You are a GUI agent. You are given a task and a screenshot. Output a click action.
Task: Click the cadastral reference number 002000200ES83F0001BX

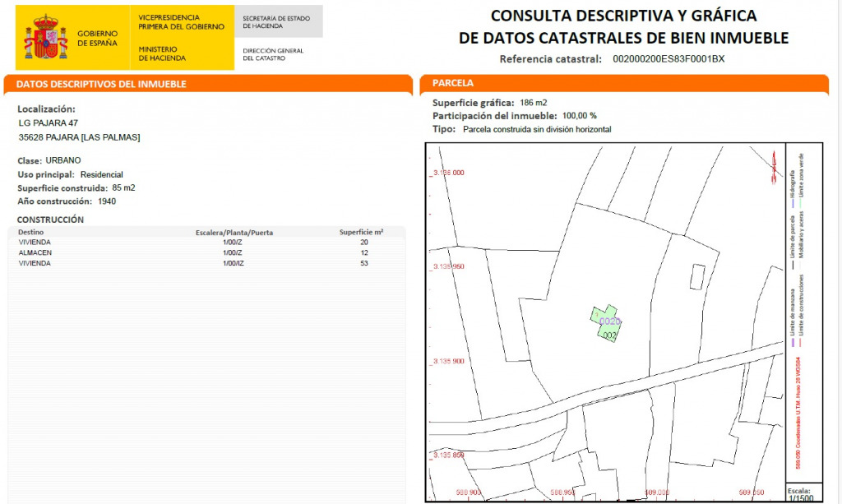click(x=669, y=59)
